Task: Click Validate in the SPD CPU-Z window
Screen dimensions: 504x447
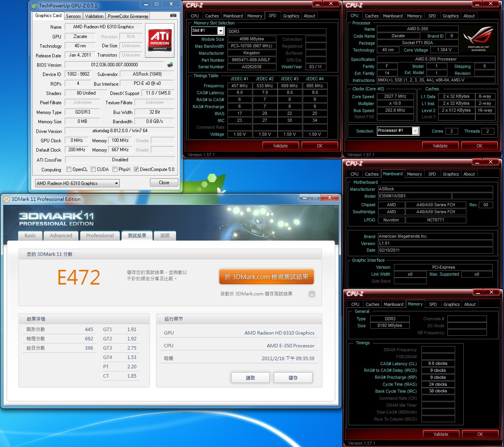Action: tap(280, 146)
